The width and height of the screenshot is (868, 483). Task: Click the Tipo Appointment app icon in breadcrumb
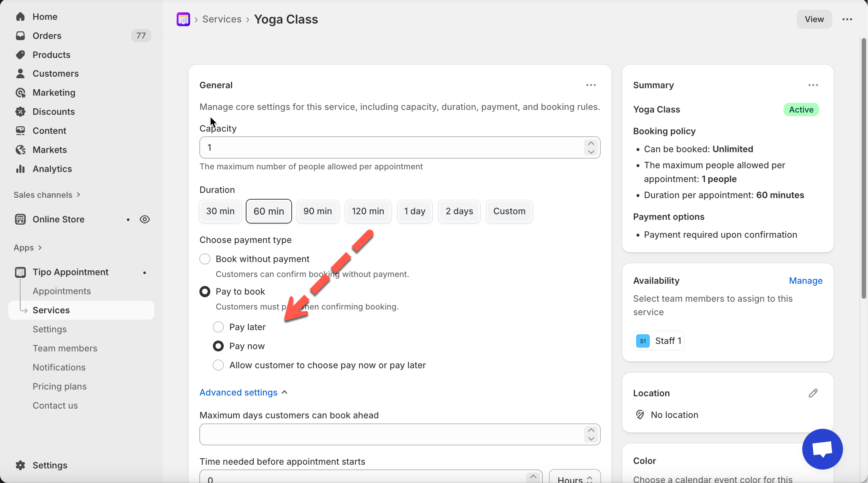183,19
